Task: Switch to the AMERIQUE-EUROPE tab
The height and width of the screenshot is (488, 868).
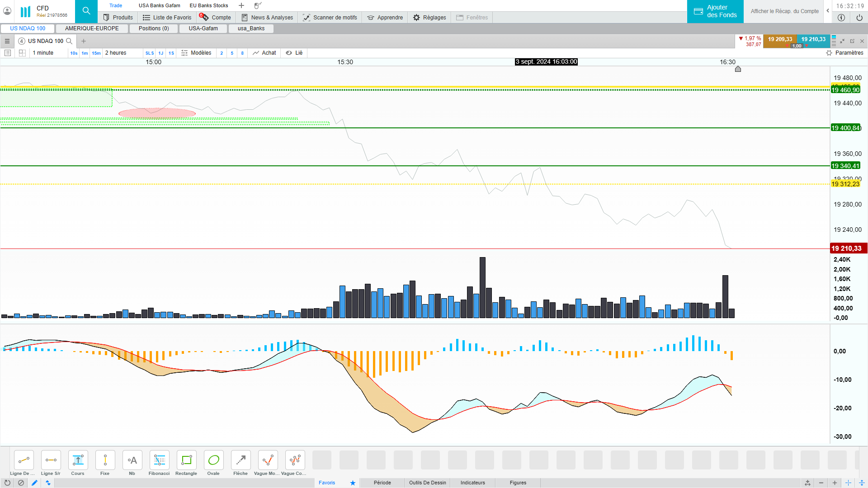Action: (92, 28)
